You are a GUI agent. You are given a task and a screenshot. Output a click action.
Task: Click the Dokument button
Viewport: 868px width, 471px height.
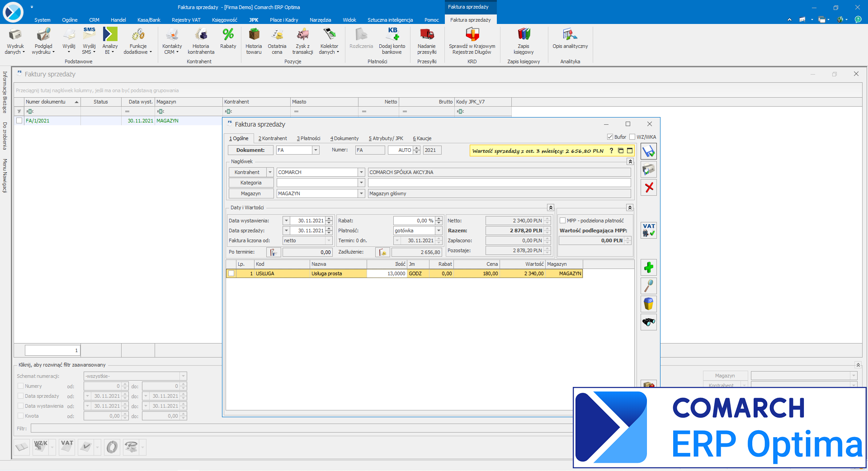point(250,150)
